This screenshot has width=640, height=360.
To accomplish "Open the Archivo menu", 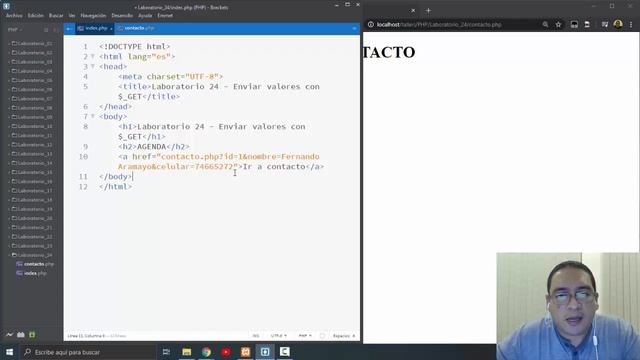I will tap(14, 16).
